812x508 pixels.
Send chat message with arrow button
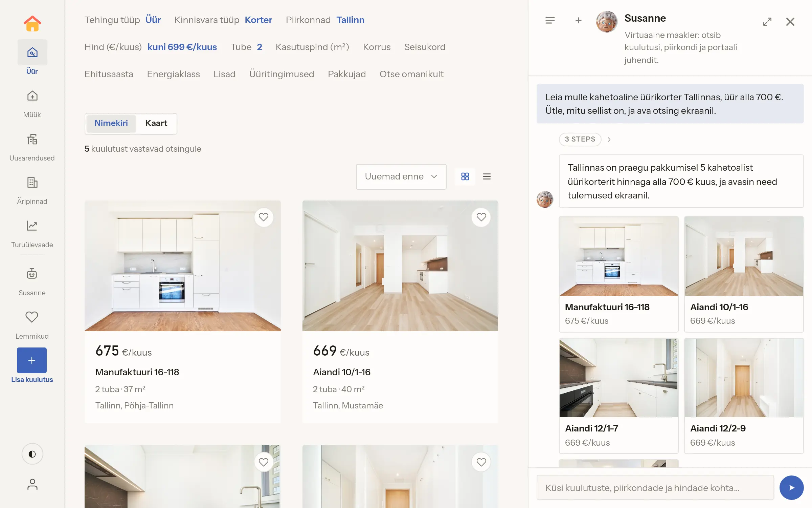click(x=792, y=488)
